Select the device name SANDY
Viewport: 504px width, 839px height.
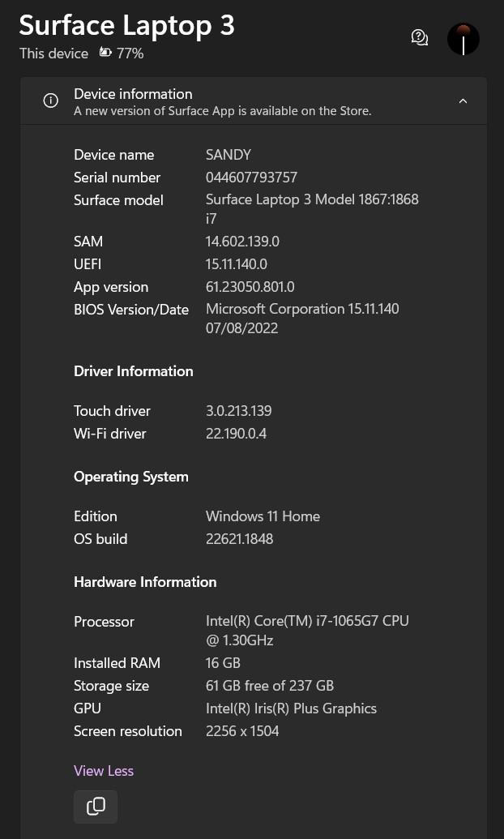pyautogui.click(x=229, y=155)
